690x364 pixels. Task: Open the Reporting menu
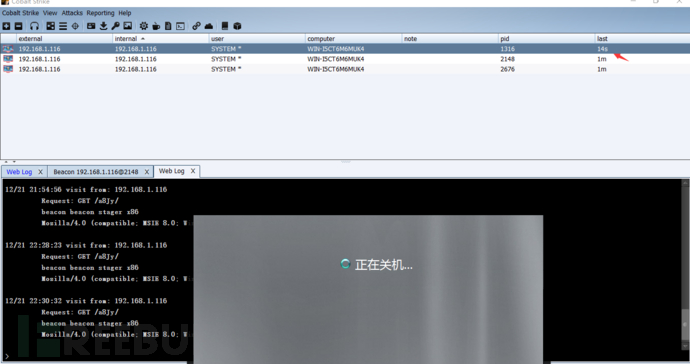click(x=100, y=13)
